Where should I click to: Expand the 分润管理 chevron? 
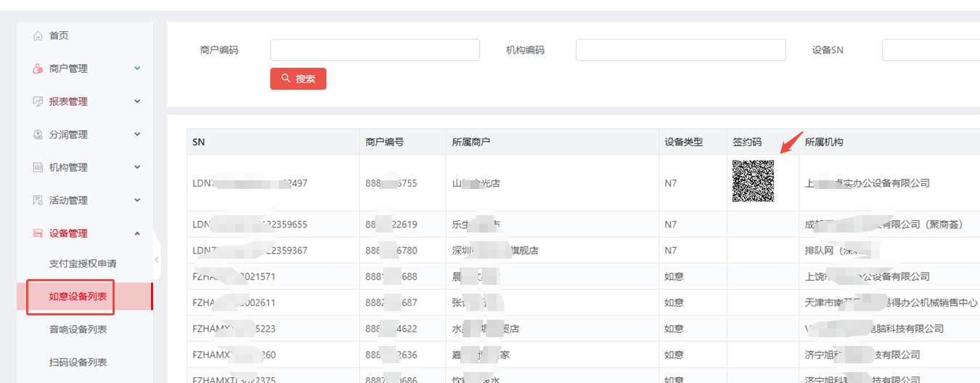tap(137, 134)
